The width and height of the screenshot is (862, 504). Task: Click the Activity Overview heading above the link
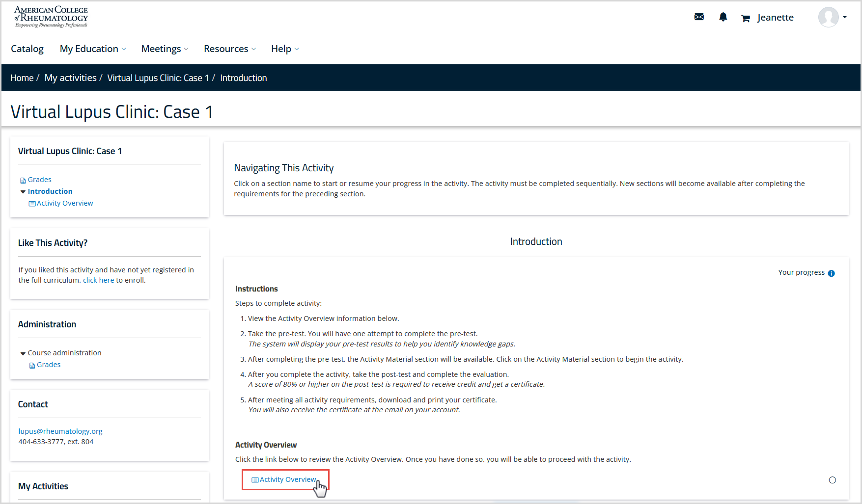[x=266, y=445]
